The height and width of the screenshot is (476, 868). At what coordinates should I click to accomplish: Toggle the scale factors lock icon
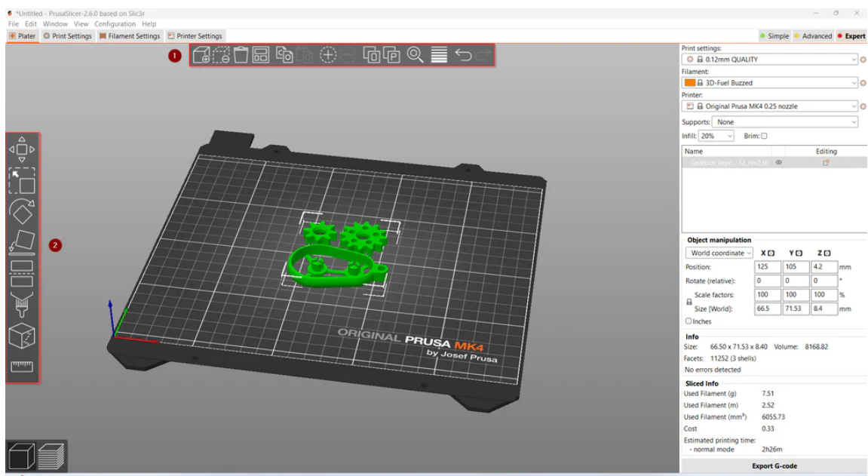[x=689, y=302]
